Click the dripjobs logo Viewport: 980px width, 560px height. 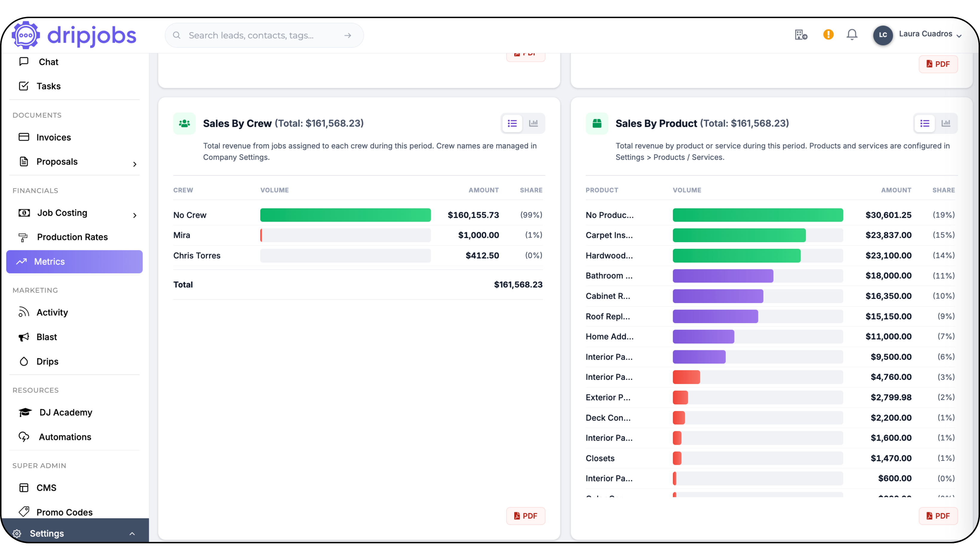coord(74,35)
